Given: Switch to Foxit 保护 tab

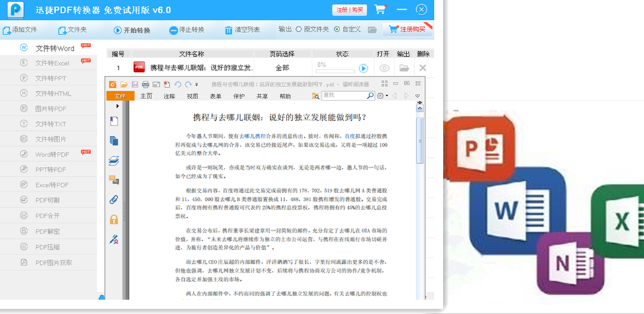Looking at the screenshot, I should click(x=239, y=96).
